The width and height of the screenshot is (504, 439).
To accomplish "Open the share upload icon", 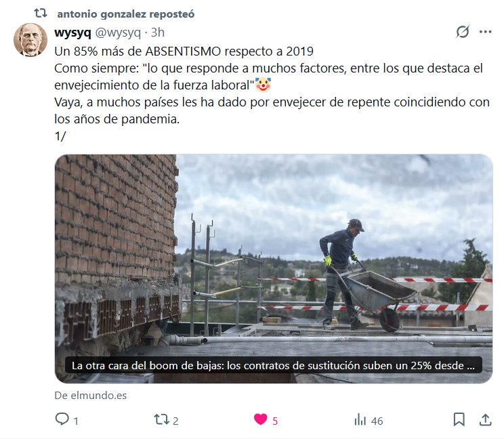I will (x=485, y=419).
